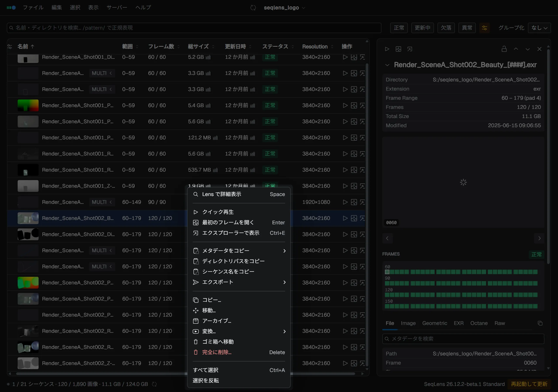The image size is (558, 392).
Task: Choose 完全に削除 in context menu
Action: [239, 352]
